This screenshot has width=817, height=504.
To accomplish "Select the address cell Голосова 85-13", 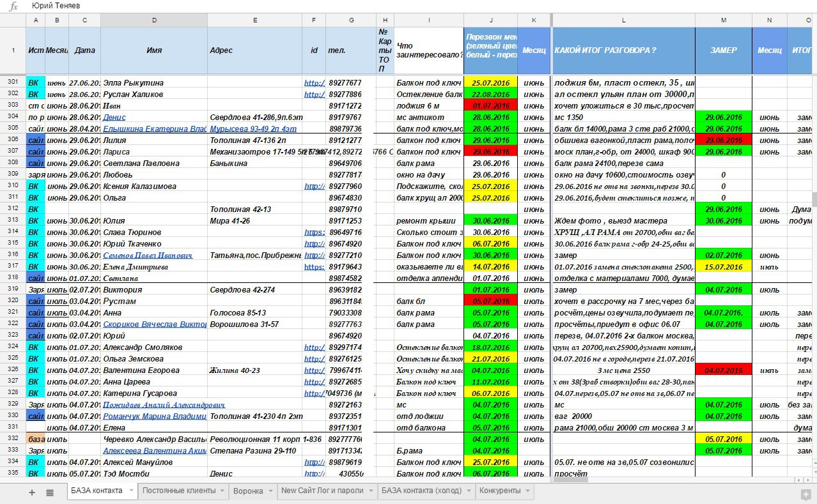I will (255, 313).
